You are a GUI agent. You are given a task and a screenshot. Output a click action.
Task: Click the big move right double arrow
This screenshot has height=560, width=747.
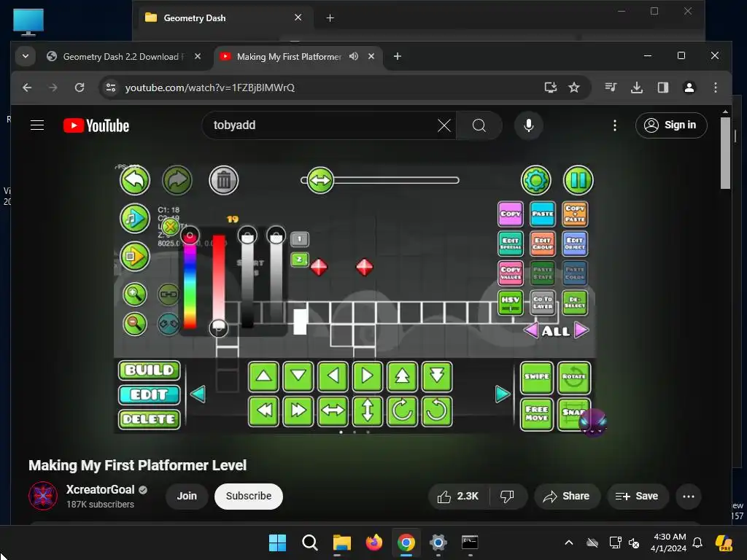pyautogui.click(x=298, y=411)
